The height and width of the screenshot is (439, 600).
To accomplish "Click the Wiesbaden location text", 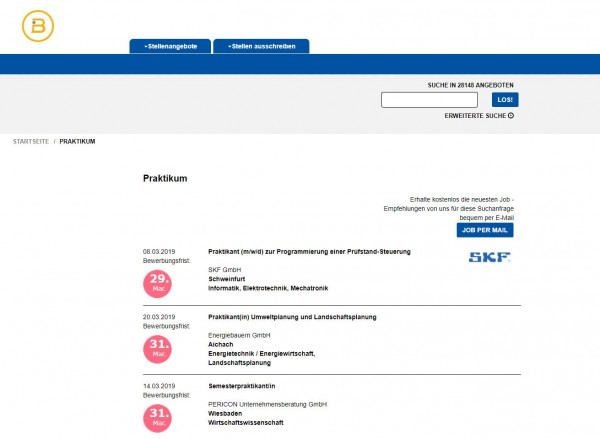I will 225,413.
